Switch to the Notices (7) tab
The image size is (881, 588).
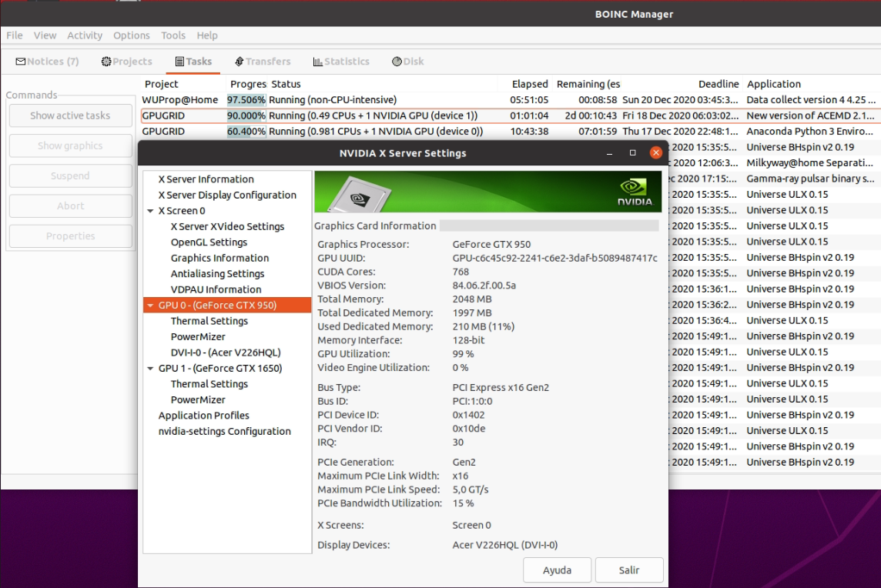(x=47, y=62)
